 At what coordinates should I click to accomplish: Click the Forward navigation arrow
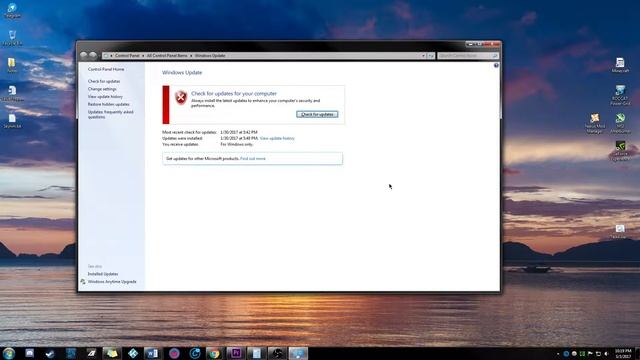tap(93, 55)
